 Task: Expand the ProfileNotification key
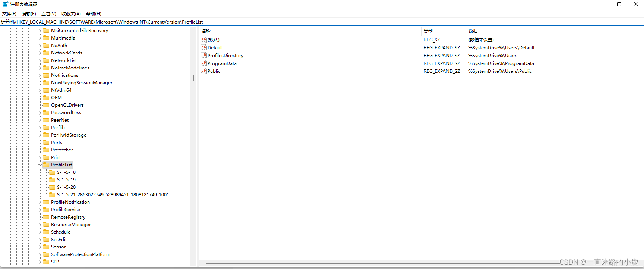(x=40, y=202)
